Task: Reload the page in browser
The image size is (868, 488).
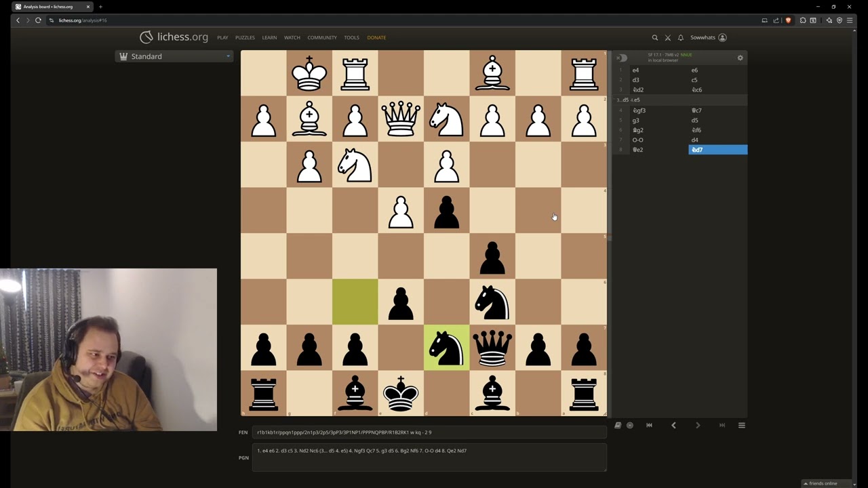Action: click(38, 20)
